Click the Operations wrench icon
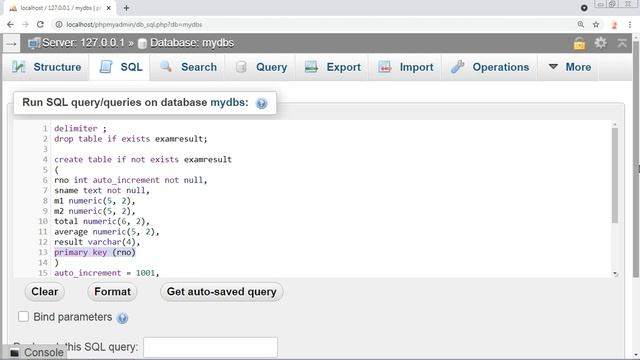640x360 pixels. tap(458, 67)
